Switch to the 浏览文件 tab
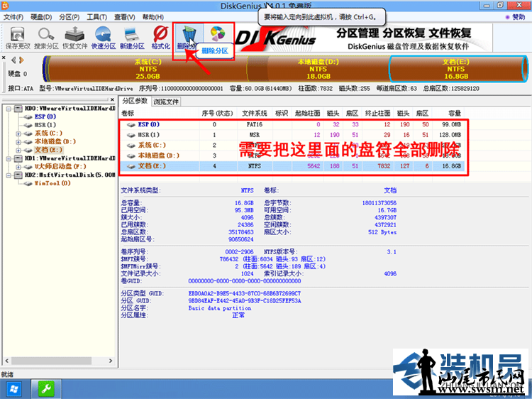This screenshot has height=399, width=532. pos(165,102)
